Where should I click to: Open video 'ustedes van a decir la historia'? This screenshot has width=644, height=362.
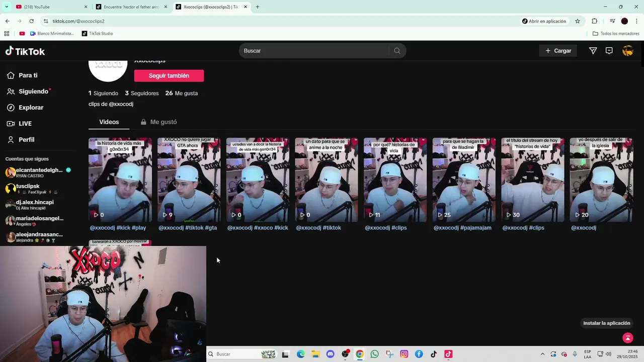point(258,180)
